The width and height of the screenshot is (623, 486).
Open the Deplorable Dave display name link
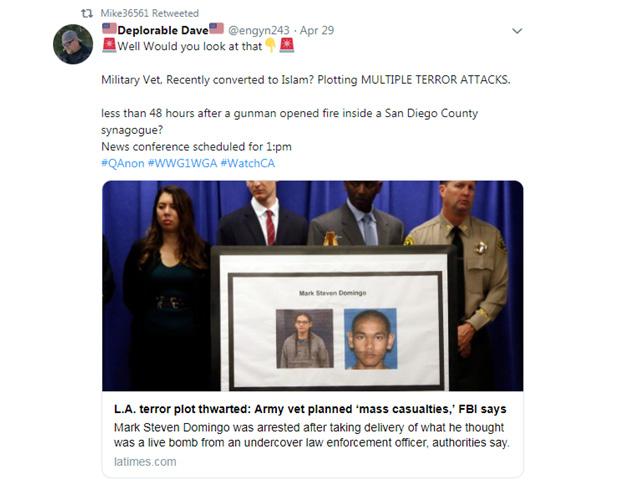click(x=163, y=30)
